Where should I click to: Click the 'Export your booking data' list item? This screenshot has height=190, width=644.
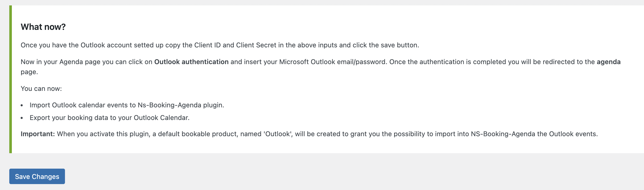click(x=110, y=118)
